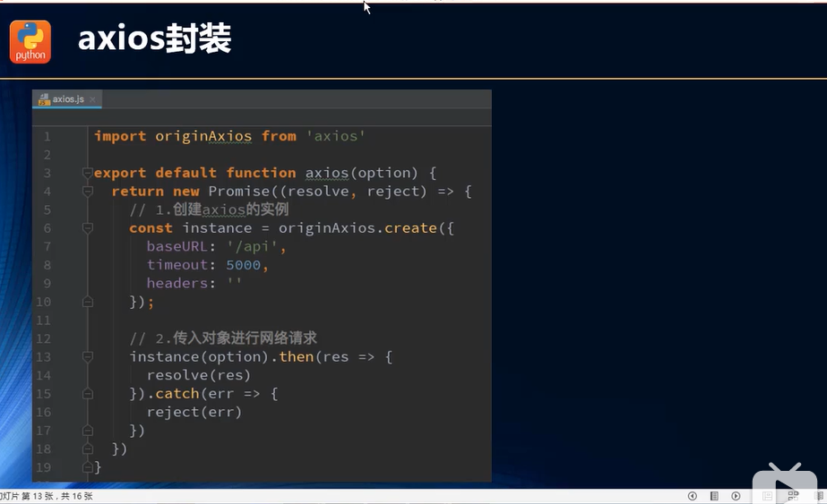Click line number 1 in gutter
The image size is (827, 504).
click(x=47, y=137)
